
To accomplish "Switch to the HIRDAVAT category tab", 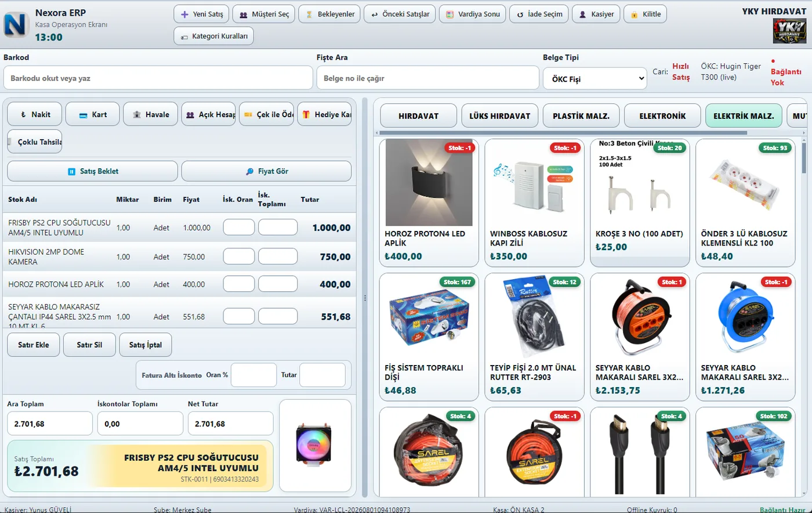I will (x=419, y=115).
